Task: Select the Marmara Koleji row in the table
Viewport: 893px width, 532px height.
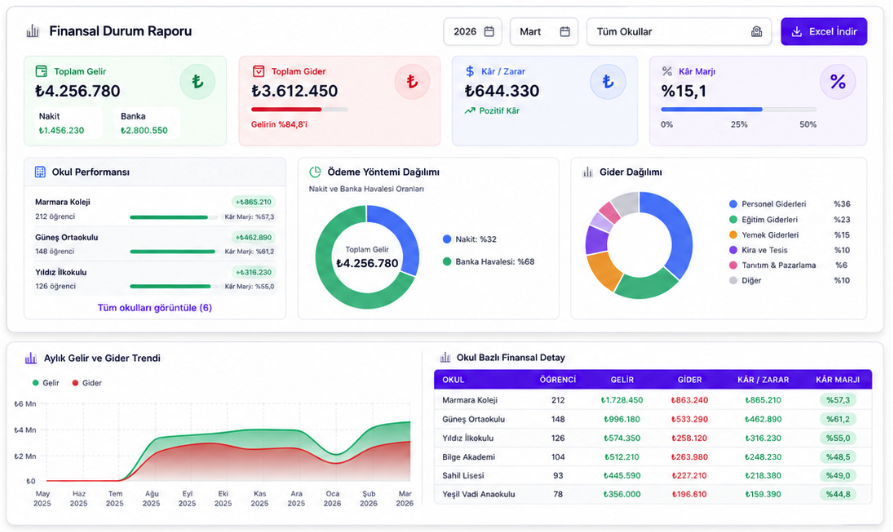Action: (653, 400)
